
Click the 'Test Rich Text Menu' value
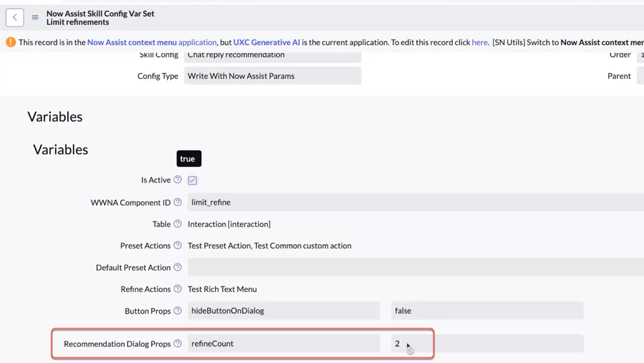pyautogui.click(x=223, y=289)
